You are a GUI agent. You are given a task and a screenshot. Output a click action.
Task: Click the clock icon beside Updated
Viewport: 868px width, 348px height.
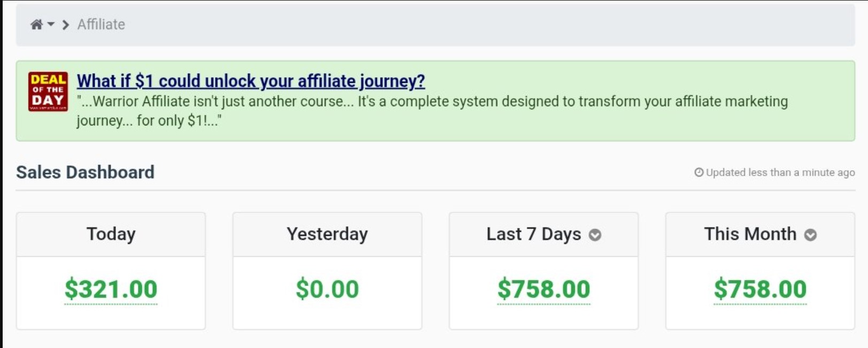click(x=699, y=172)
